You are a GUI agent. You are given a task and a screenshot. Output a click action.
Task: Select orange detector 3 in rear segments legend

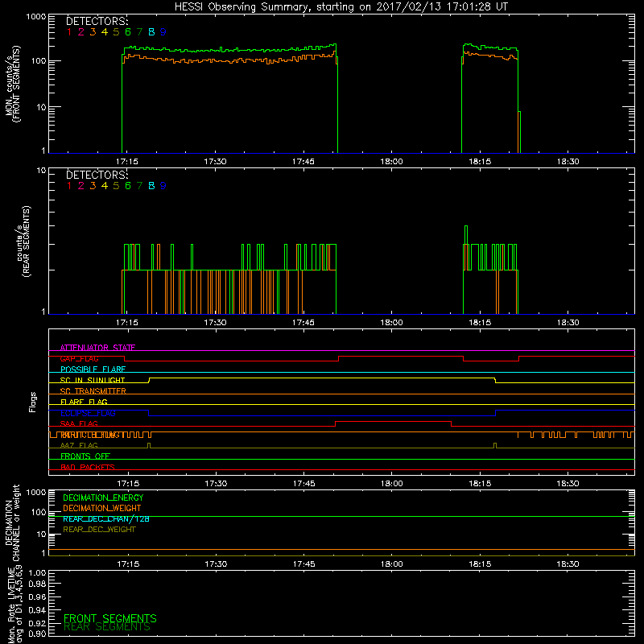click(x=93, y=186)
